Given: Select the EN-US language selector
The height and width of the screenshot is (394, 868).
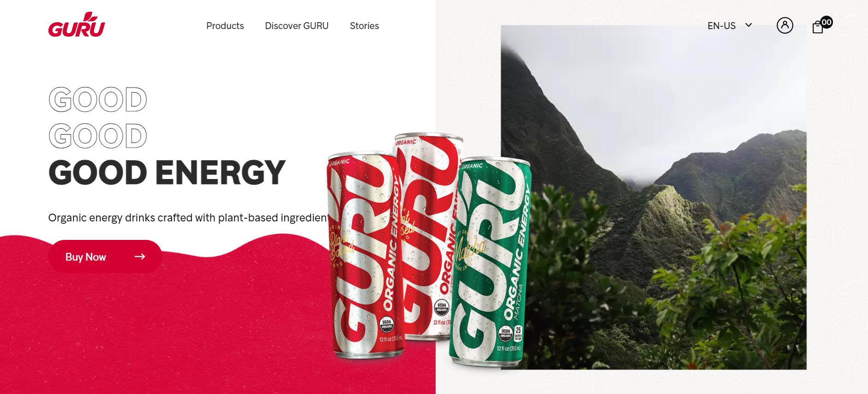Looking at the screenshot, I should click(730, 26).
